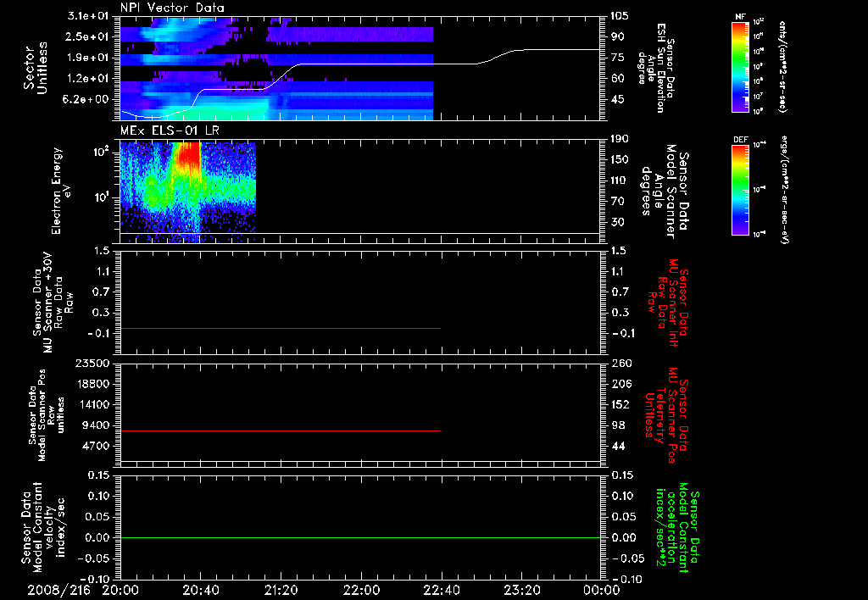This screenshot has height=600, width=868.
Task: Click the red line in Scanner Pos panel
Action: (281, 431)
